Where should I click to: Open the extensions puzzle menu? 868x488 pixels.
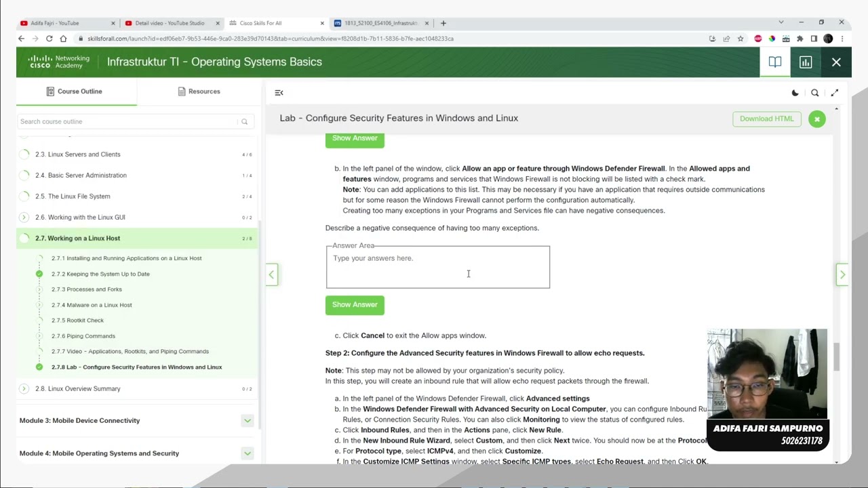coord(800,39)
